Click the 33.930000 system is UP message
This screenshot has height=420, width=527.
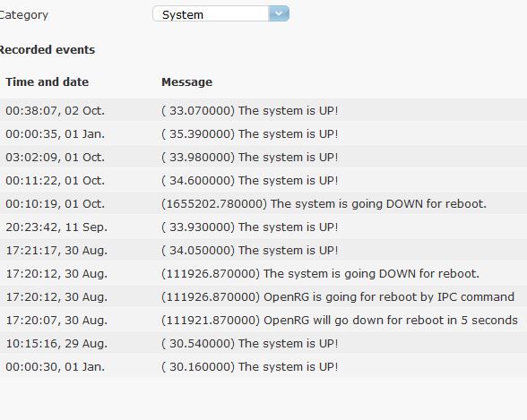coord(250,227)
